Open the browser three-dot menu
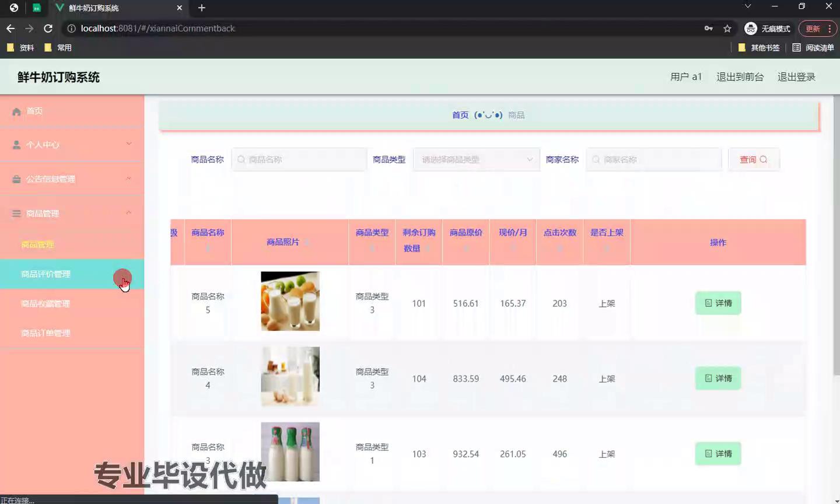The height and width of the screenshot is (504, 840). [829, 28]
